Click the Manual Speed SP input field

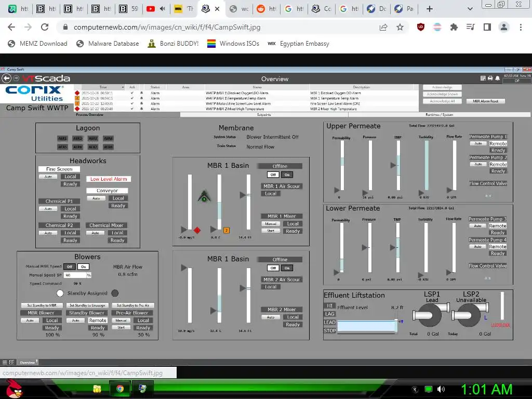(75, 275)
